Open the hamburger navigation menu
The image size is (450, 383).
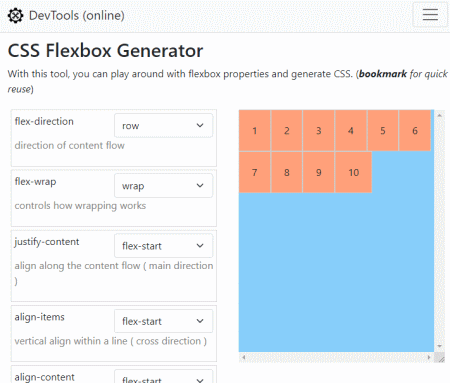430,15
